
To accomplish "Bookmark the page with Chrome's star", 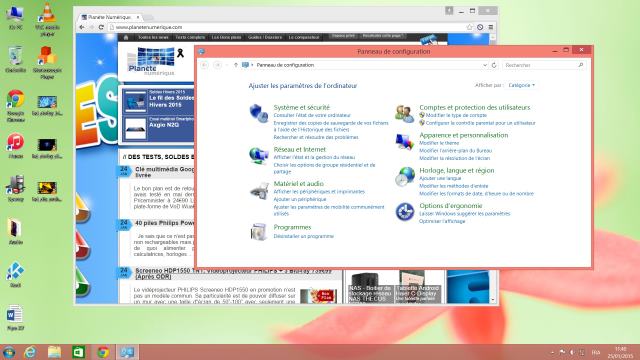I will click(469, 27).
